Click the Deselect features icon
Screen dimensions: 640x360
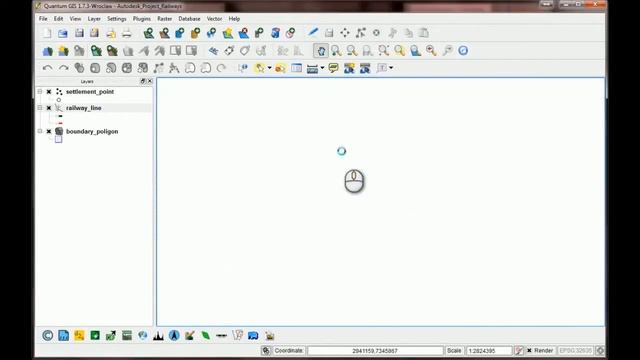coord(280,68)
